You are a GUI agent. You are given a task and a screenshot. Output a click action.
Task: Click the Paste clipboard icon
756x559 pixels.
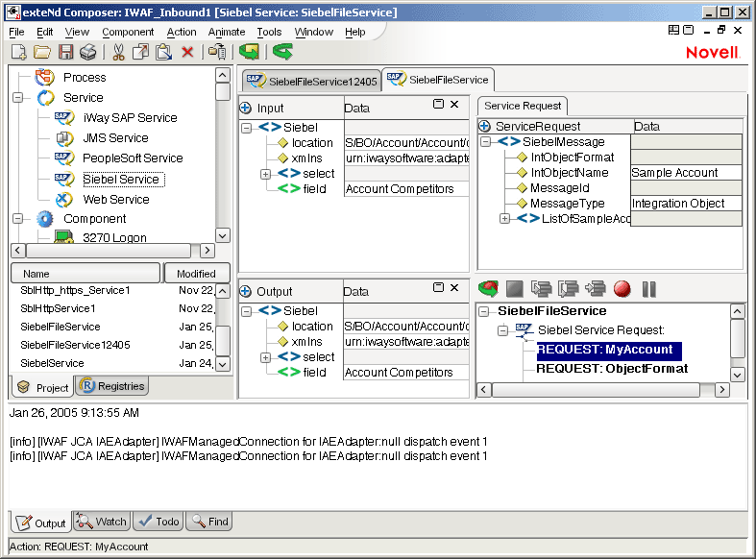coord(164,52)
